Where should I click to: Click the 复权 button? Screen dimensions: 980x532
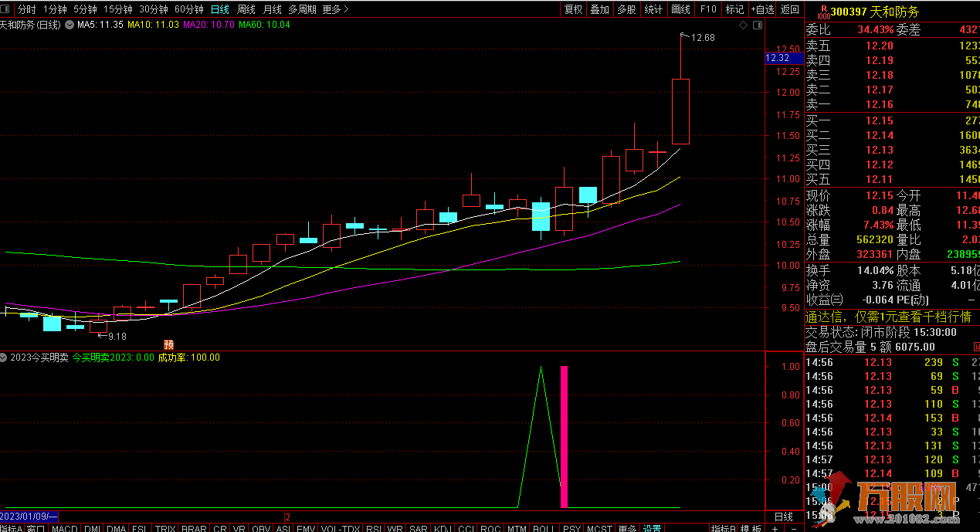(x=574, y=9)
